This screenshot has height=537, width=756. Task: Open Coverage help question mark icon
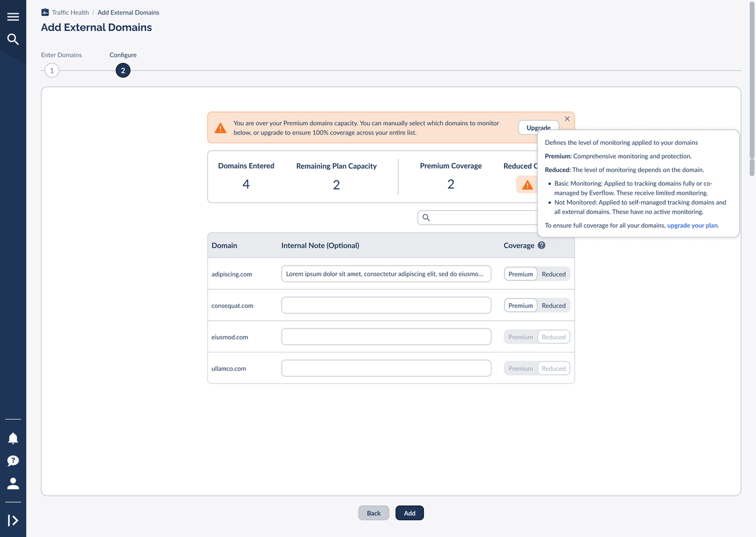pos(541,246)
